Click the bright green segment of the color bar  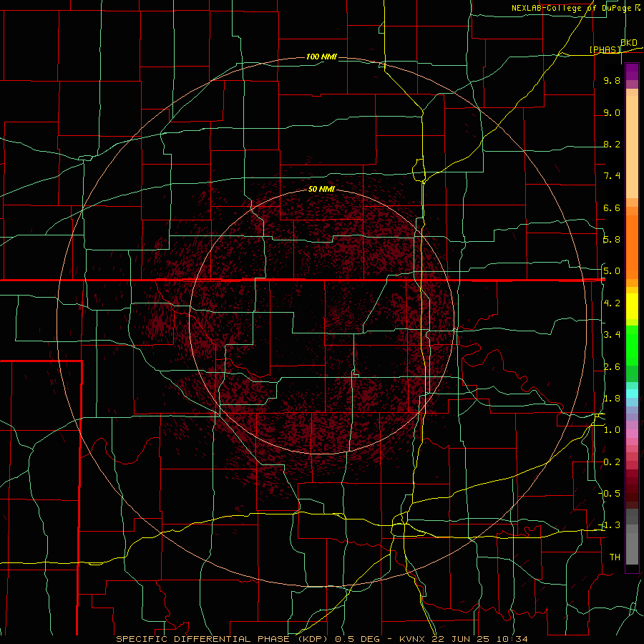[x=632, y=346]
